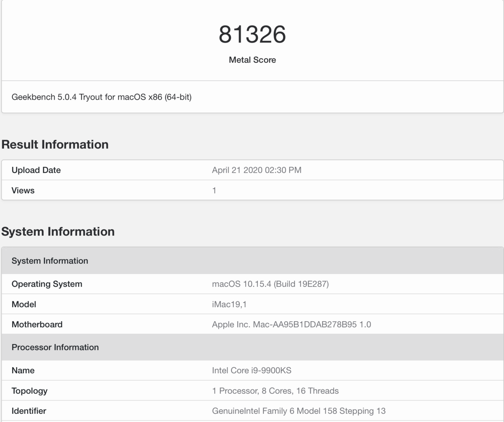Image resolution: width=504 pixels, height=422 pixels.
Task: Click the large 'System Information' page heading
Action: click(58, 232)
